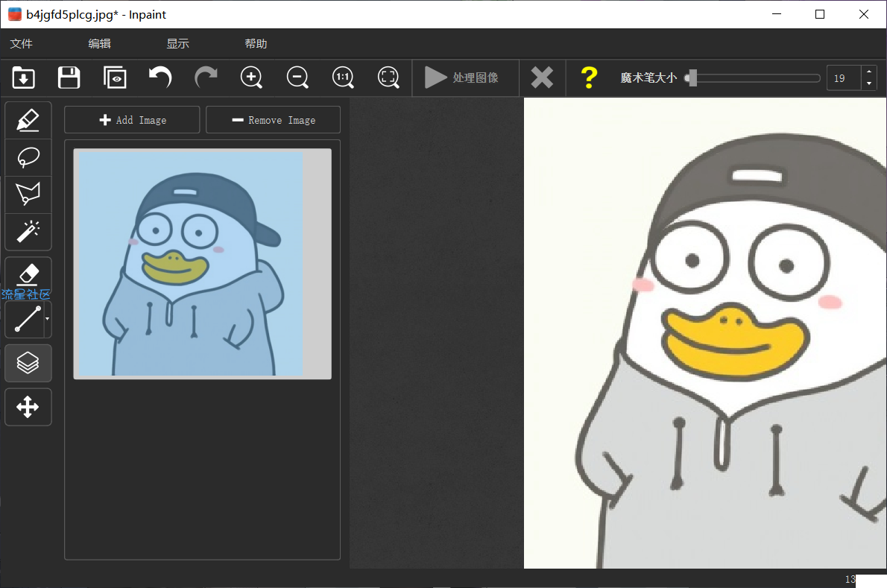Screen dimensions: 887x588
Task: Adjust the 魔术笔大小 slider handle
Action: [692, 78]
